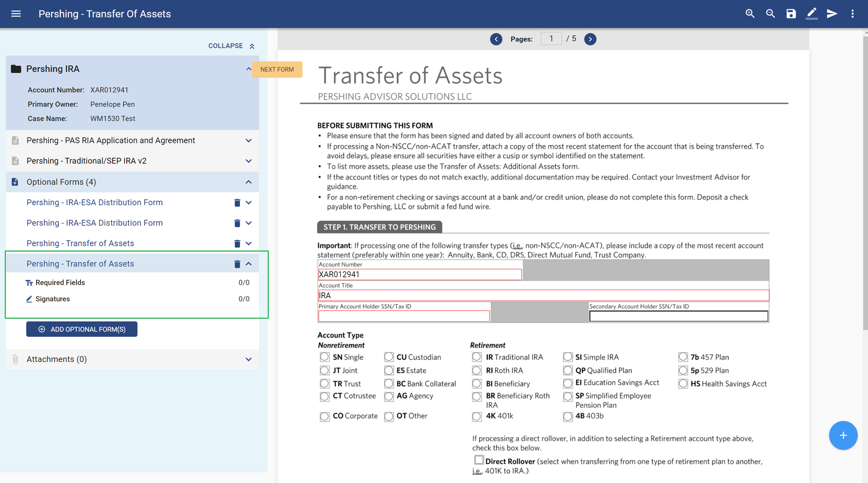The height and width of the screenshot is (483, 868).
Task: Open the Pershing - PAS RIA Application and Agreement form
Action: click(111, 141)
